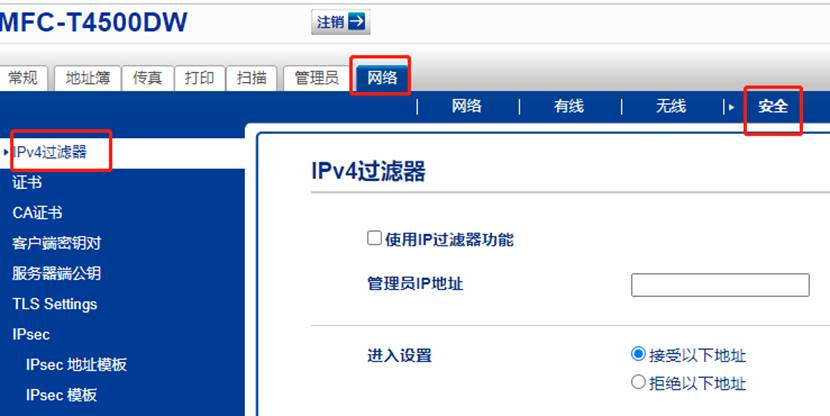Open TLS Settings in the sidebar
The width and height of the screenshot is (830, 416).
(54, 304)
